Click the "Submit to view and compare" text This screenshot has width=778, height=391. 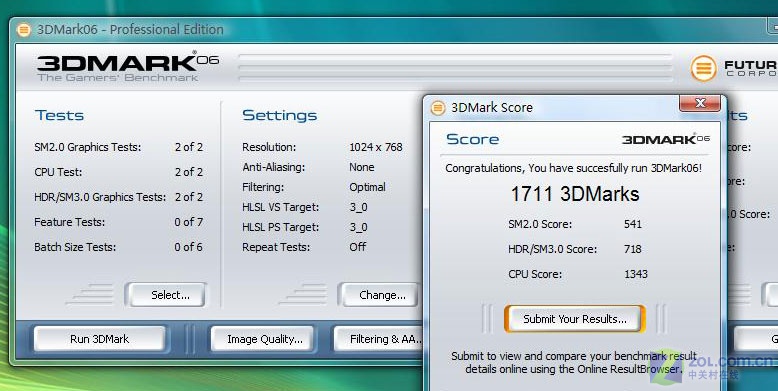[x=574, y=363]
